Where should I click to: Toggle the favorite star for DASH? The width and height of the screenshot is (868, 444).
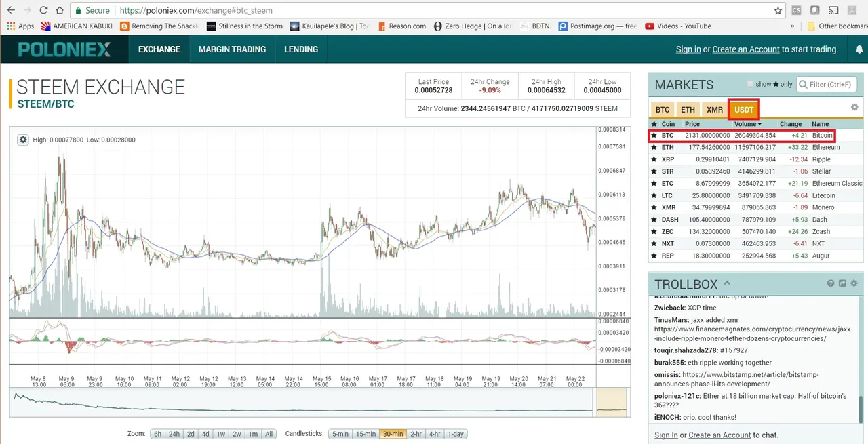click(654, 220)
